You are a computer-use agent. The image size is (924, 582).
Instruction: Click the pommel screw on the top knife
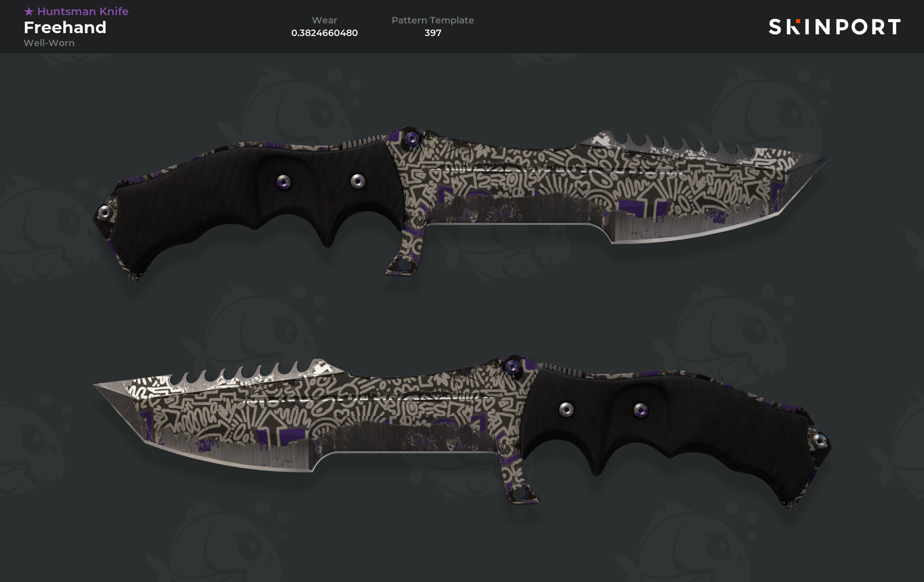pyautogui.click(x=105, y=212)
